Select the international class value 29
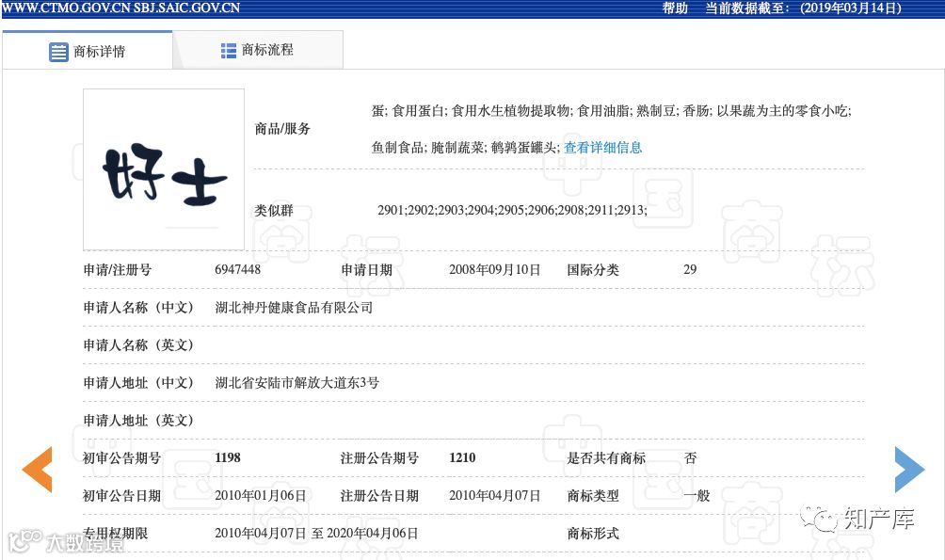Screen dimensions: 945x560 [x=690, y=269]
